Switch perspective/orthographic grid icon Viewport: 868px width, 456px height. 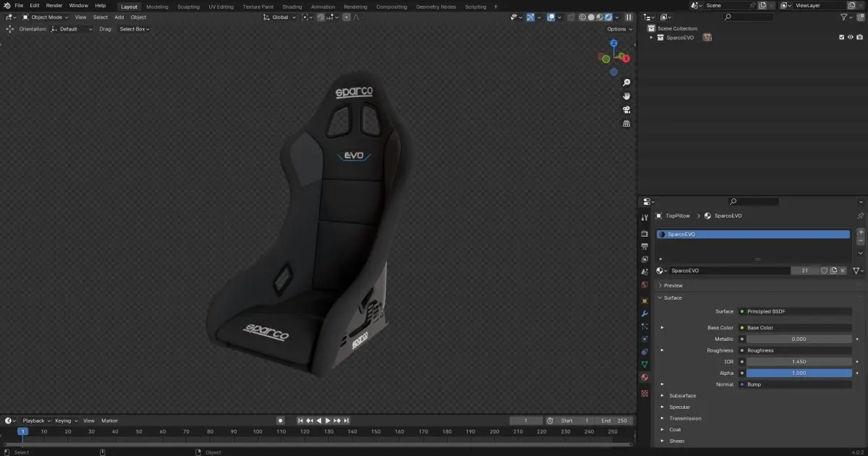point(626,124)
